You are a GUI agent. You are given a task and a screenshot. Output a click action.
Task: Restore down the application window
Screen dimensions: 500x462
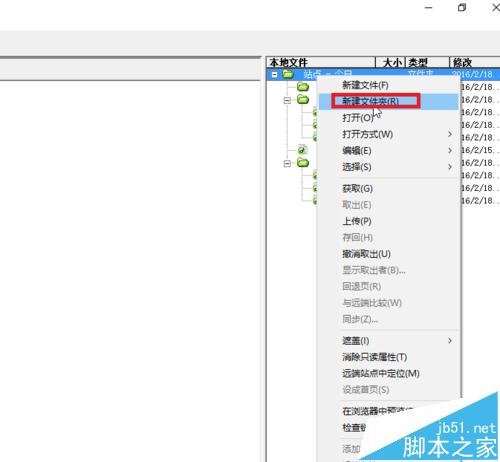pyautogui.click(x=462, y=8)
